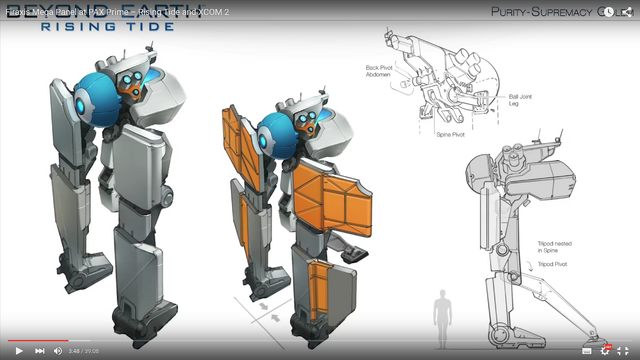Seek at the end of the red progress
The height and width of the screenshot is (360, 640).
tap(68, 340)
